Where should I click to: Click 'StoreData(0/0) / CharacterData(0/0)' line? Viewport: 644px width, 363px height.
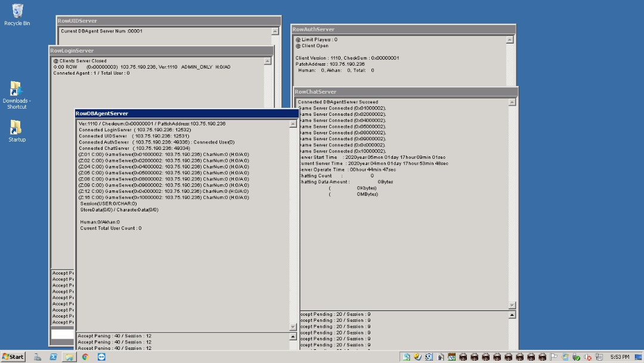119,210
